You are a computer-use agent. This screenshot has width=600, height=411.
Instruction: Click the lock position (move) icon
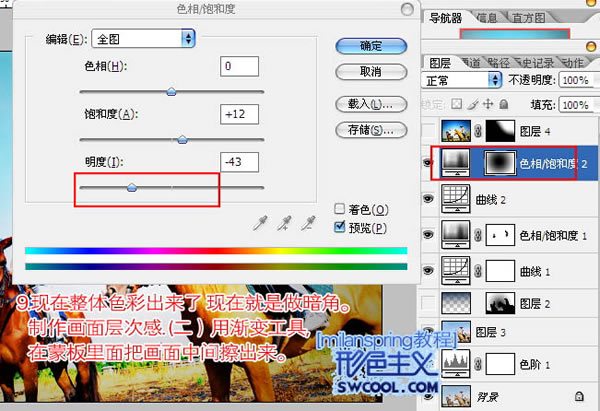[x=488, y=103]
